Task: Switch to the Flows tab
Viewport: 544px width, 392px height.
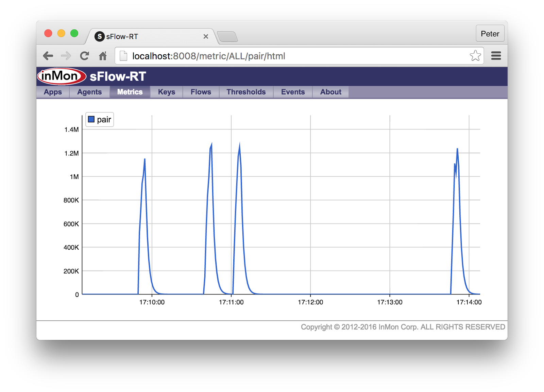Action: click(x=200, y=92)
